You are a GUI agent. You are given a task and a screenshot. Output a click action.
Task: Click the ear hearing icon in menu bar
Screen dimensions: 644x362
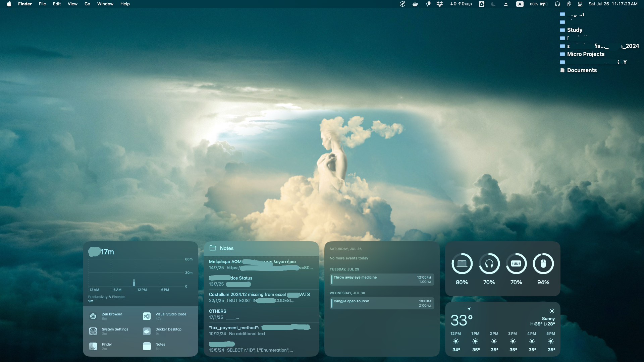569,4
